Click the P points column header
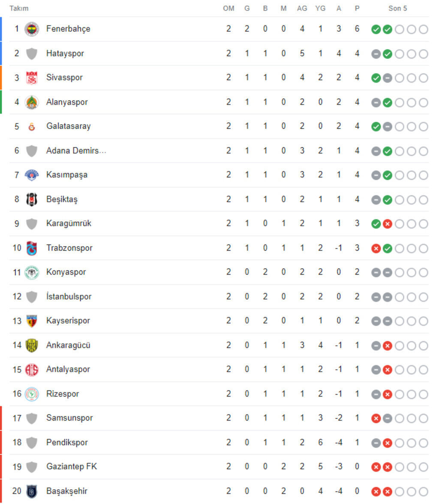Viewport: 439px width, 504px height. point(357,9)
